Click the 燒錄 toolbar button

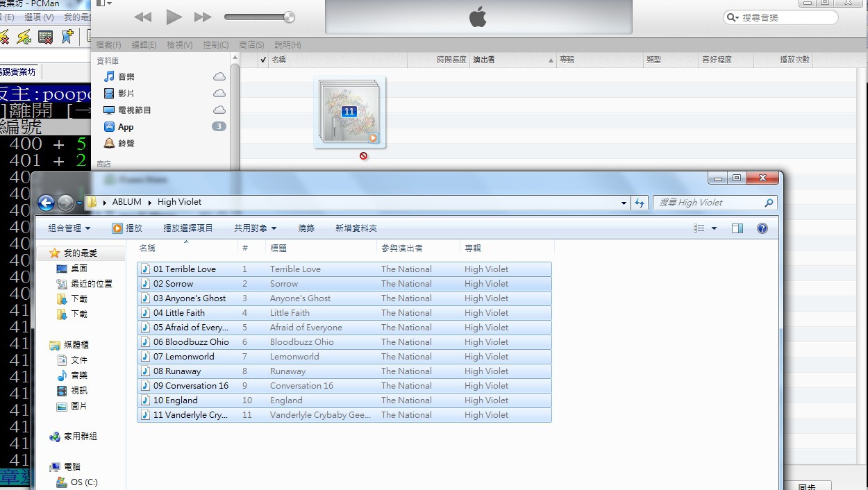point(306,228)
